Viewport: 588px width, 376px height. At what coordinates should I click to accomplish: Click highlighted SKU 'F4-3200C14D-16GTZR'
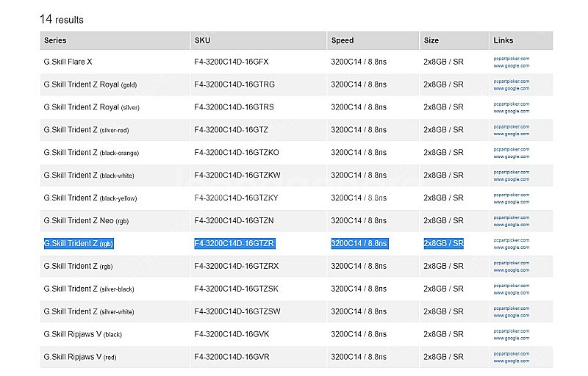pos(234,243)
